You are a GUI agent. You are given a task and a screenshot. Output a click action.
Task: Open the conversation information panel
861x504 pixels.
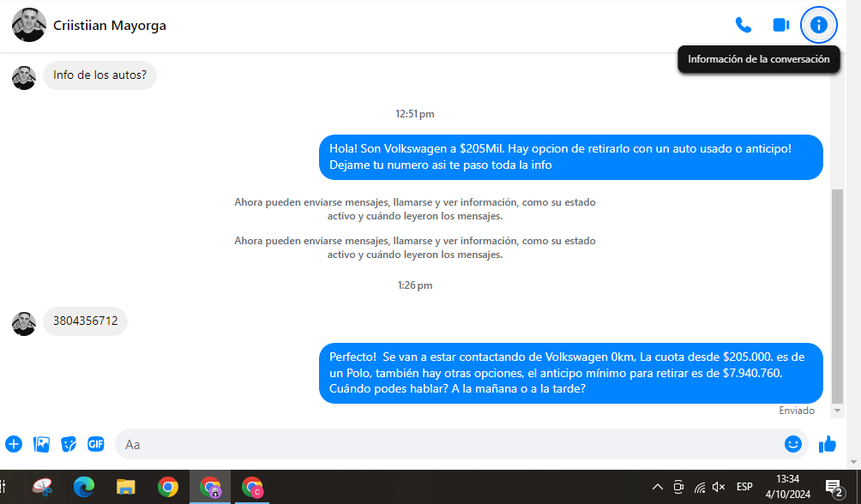[818, 25]
